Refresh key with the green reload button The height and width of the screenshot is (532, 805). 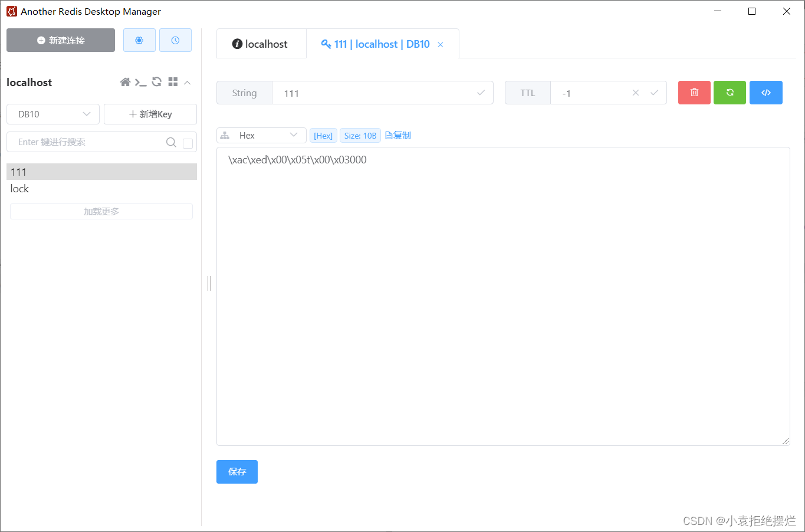[730, 93]
